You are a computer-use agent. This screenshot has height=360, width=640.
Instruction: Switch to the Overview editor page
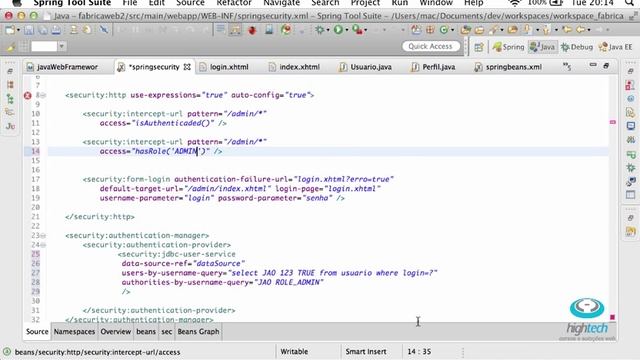(116, 332)
